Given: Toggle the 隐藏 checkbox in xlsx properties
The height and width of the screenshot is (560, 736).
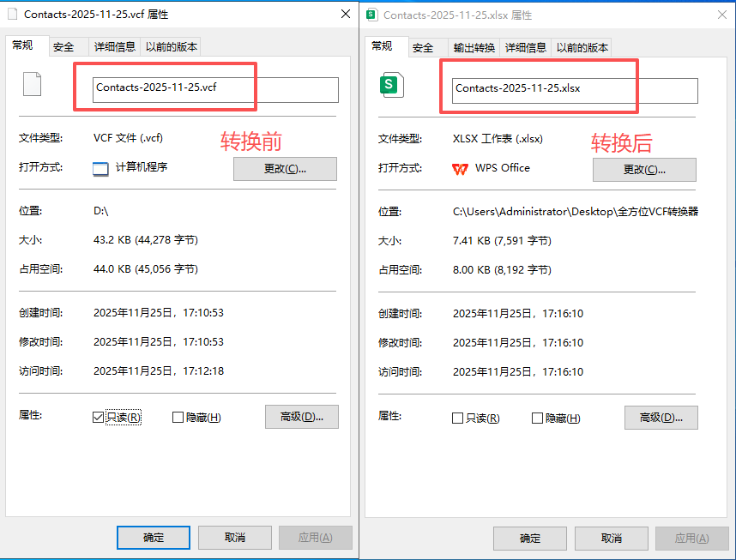Looking at the screenshot, I should click(x=537, y=418).
